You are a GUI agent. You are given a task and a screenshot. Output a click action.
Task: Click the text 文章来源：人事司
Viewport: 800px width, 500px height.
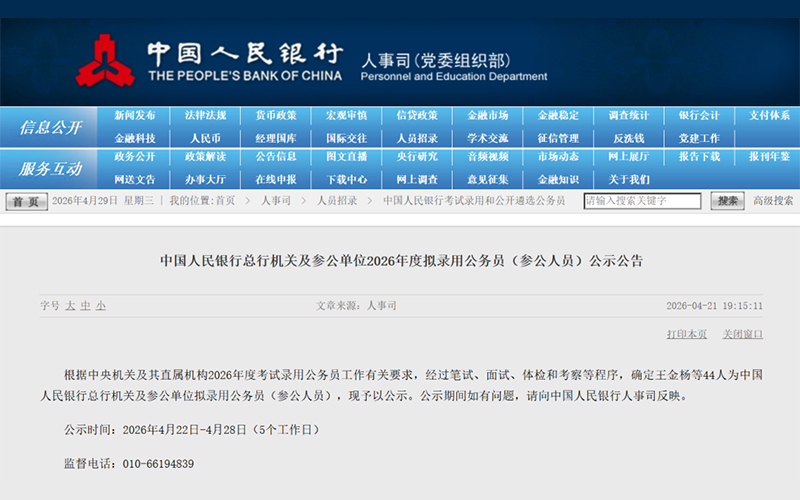(x=356, y=306)
